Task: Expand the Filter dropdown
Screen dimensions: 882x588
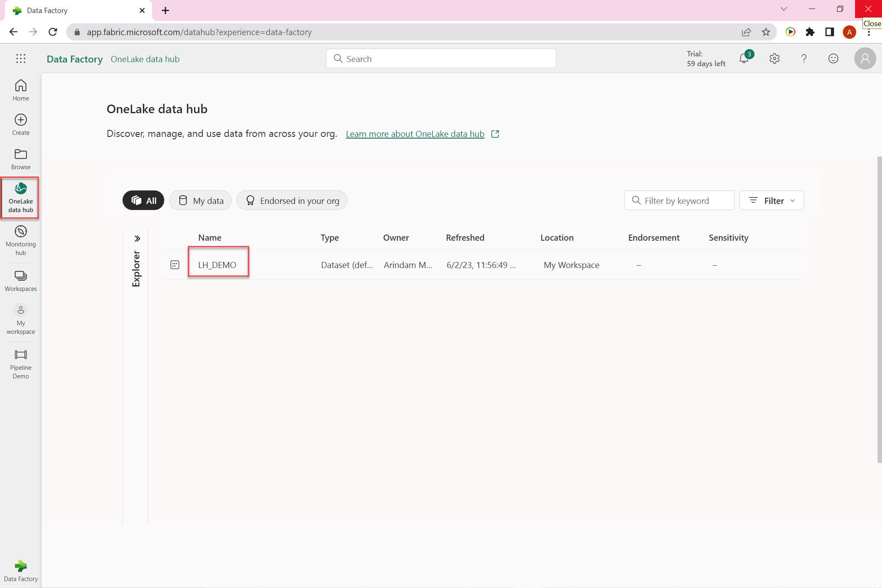Action: coord(771,201)
